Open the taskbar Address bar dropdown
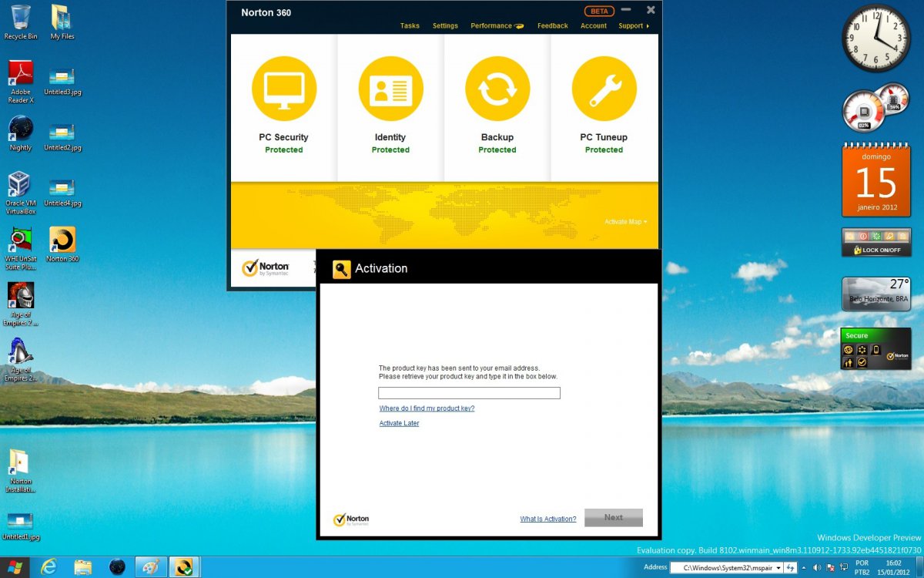 point(778,568)
